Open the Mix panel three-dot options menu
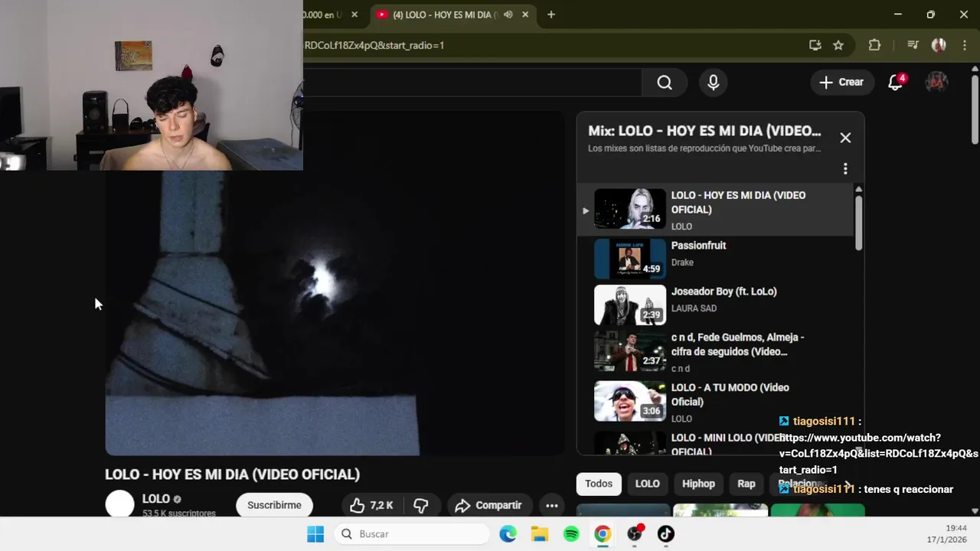 point(845,168)
